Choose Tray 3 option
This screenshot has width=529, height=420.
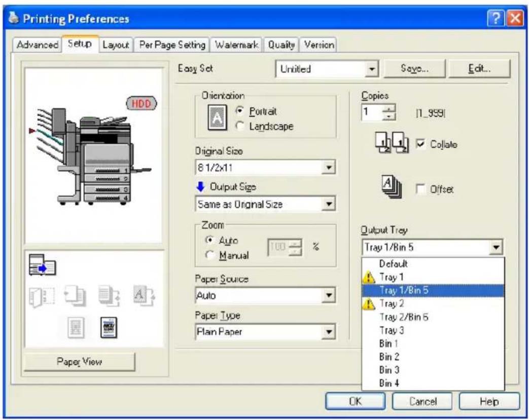tap(433, 330)
